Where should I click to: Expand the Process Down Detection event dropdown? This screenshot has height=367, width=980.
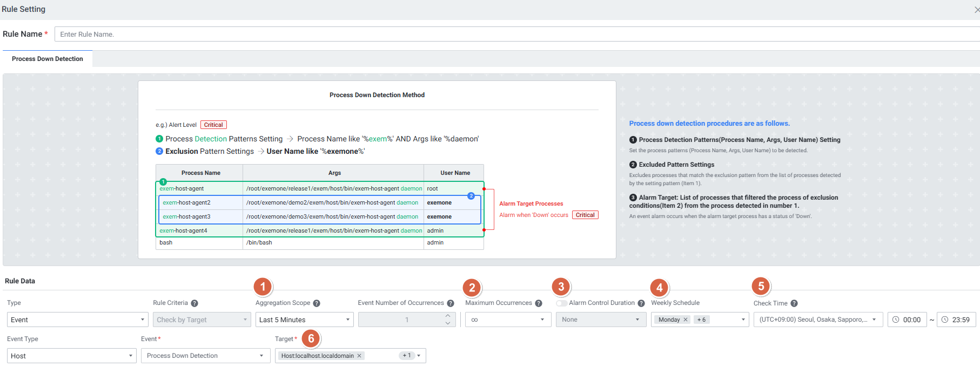[205, 356]
